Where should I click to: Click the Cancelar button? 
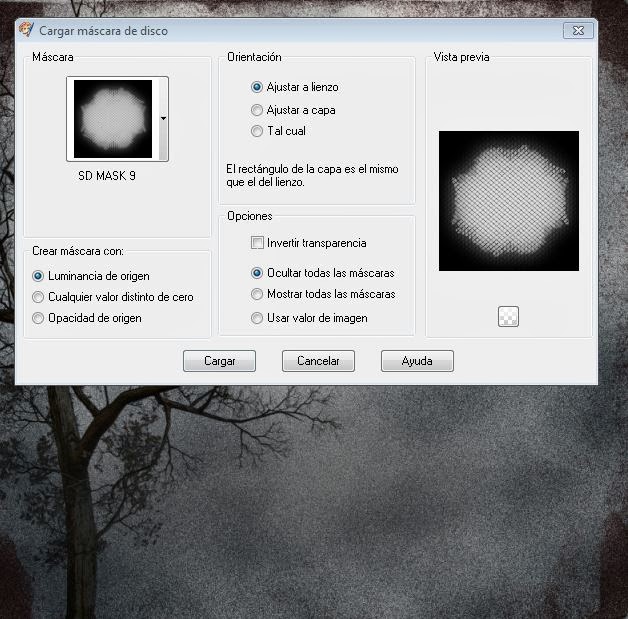(x=318, y=361)
